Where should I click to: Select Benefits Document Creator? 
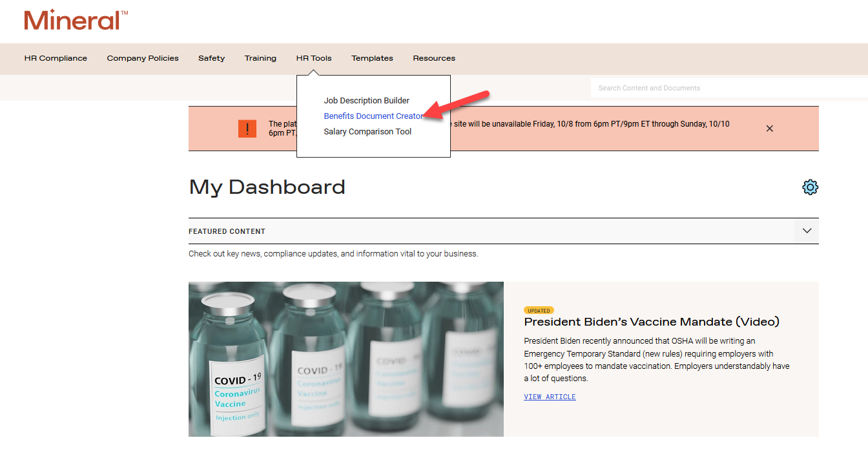373,116
